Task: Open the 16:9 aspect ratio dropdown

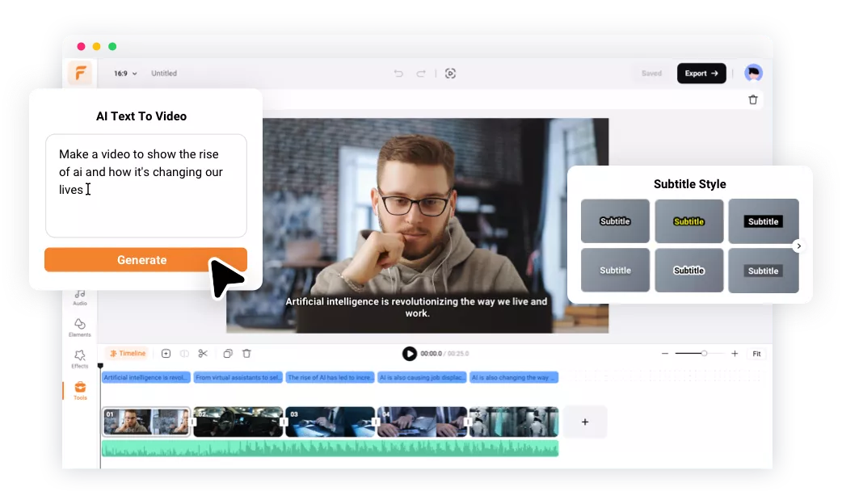Action: [125, 73]
